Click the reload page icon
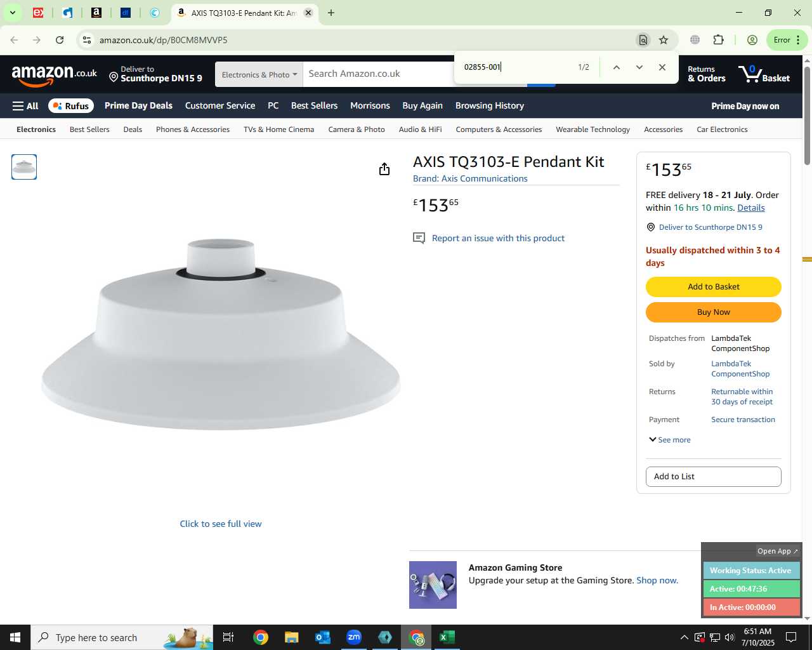The height and width of the screenshot is (650, 812). tap(60, 40)
